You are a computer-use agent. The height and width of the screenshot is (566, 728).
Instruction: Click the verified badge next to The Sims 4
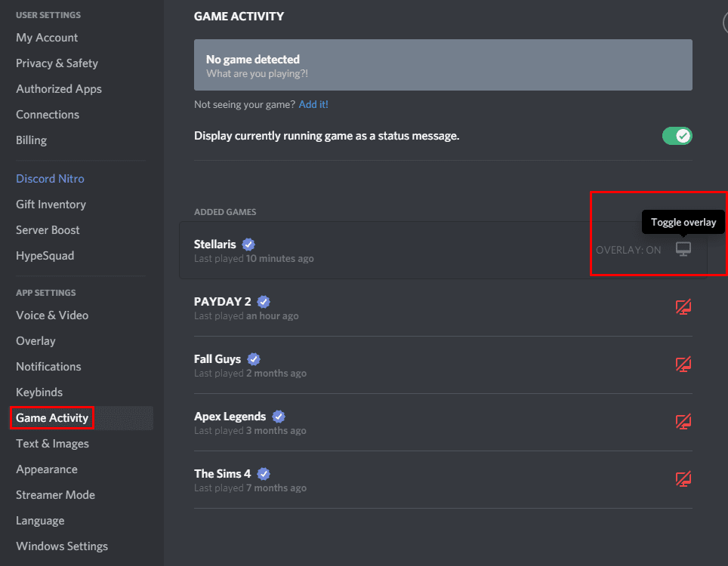click(264, 473)
